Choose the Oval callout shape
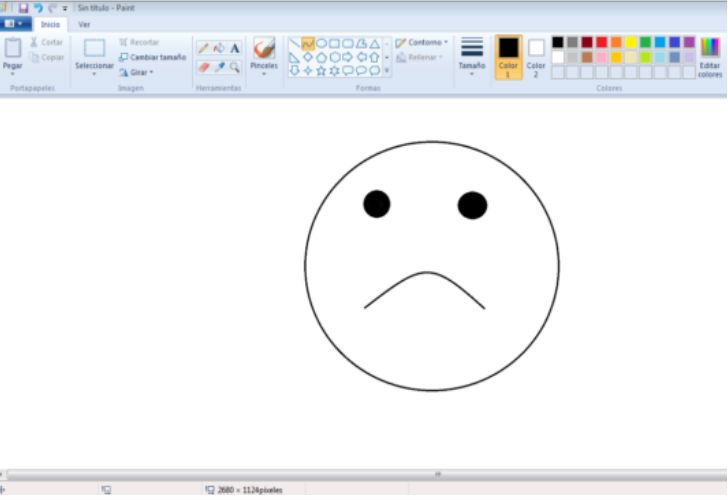Image resolution: width=728 pixels, height=500 pixels. [x=361, y=71]
